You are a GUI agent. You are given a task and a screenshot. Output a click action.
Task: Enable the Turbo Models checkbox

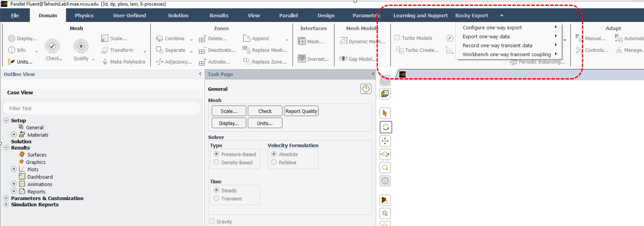tap(397, 38)
